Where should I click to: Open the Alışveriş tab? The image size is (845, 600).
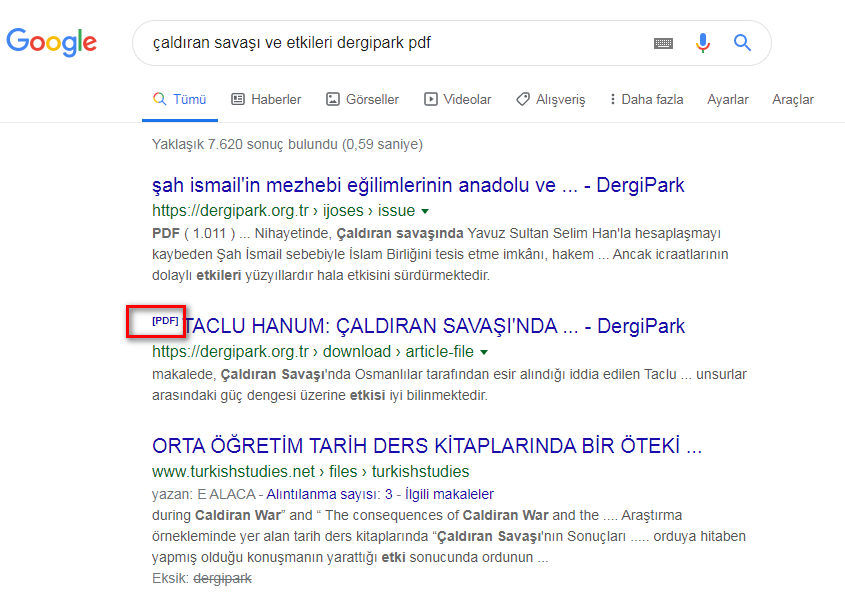point(550,100)
